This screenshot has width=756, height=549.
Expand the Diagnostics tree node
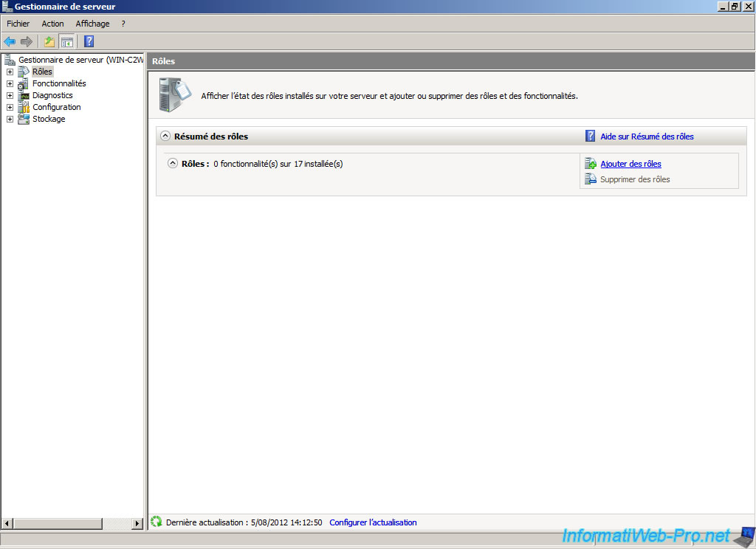tap(10, 95)
